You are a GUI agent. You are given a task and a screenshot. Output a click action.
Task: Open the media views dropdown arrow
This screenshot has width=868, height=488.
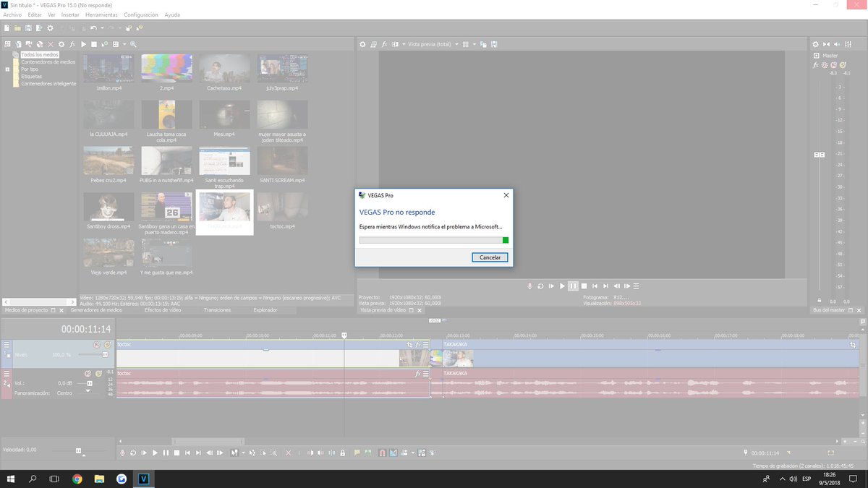(124, 44)
